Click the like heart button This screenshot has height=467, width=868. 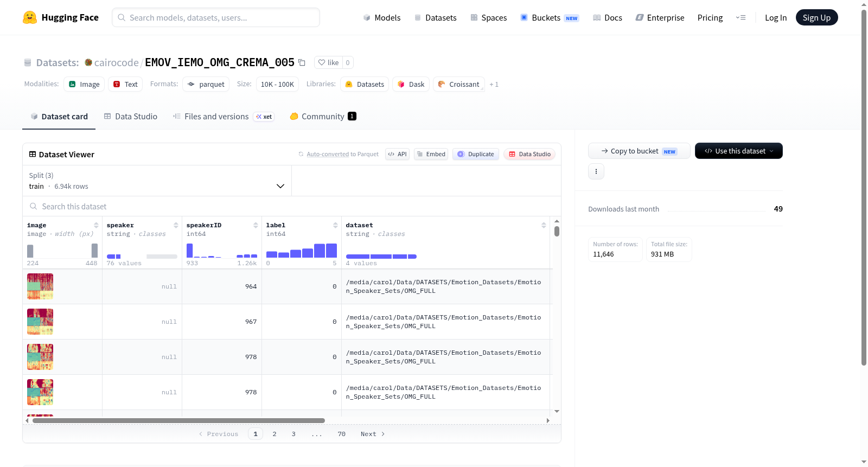328,62
